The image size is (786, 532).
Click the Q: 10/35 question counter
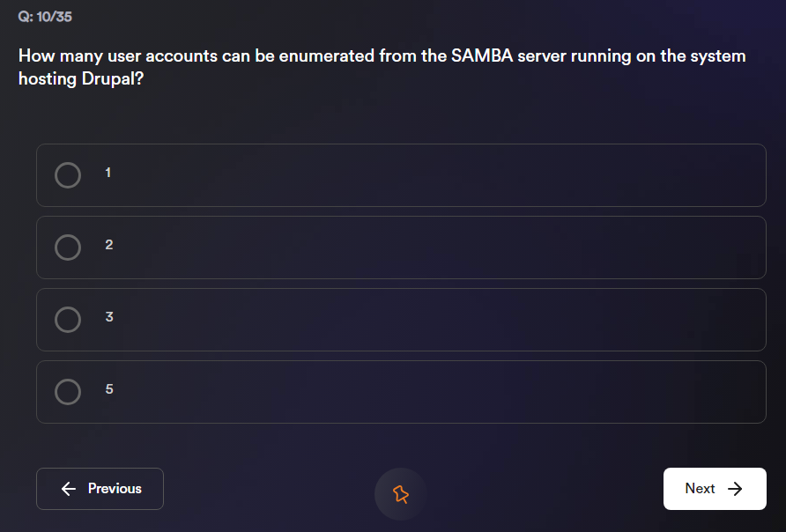coord(45,18)
